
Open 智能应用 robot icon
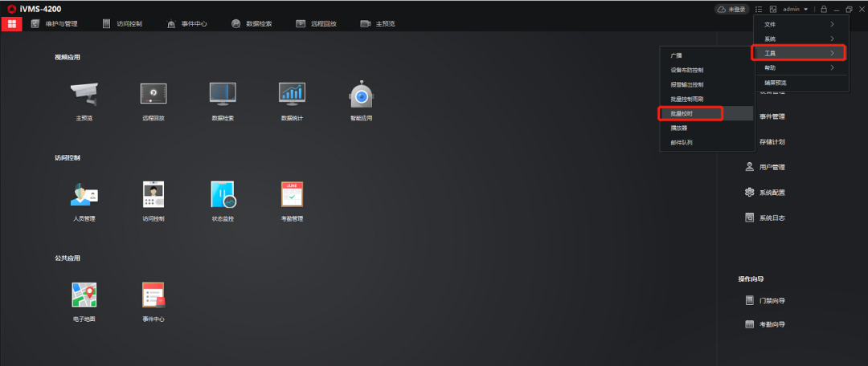(361, 95)
